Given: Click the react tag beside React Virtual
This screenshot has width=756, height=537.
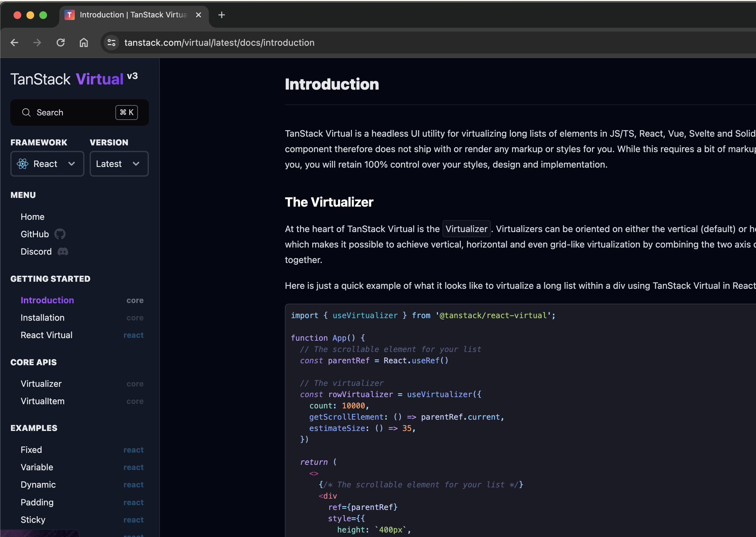Looking at the screenshot, I should 133,335.
